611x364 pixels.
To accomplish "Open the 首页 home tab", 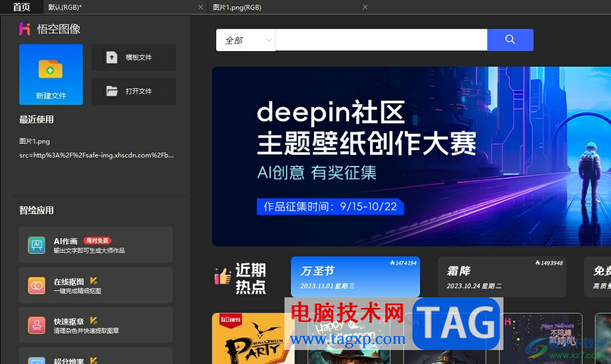I will pyautogui.click(x=22, y=7).
